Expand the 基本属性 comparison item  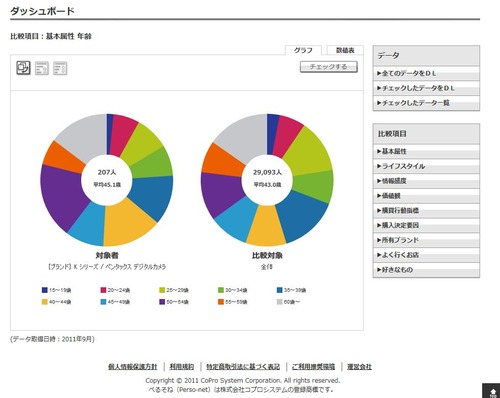426,151
